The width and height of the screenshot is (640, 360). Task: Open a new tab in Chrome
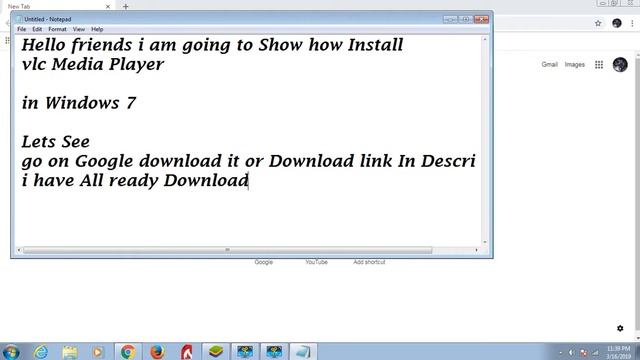pos(126,7)
